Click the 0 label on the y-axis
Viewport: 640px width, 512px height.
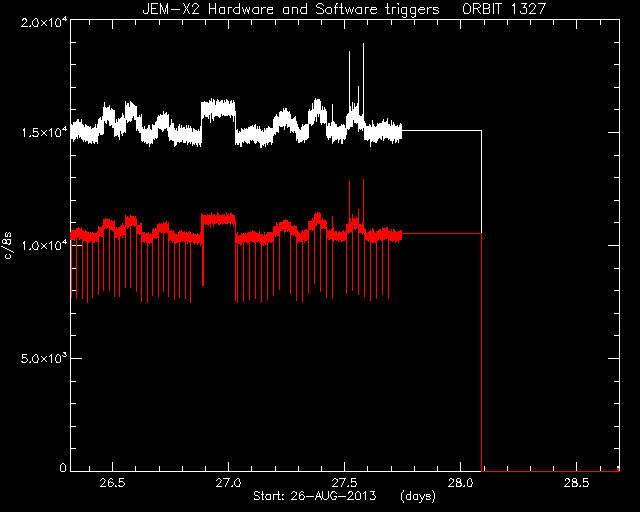(x=62, y=467)
